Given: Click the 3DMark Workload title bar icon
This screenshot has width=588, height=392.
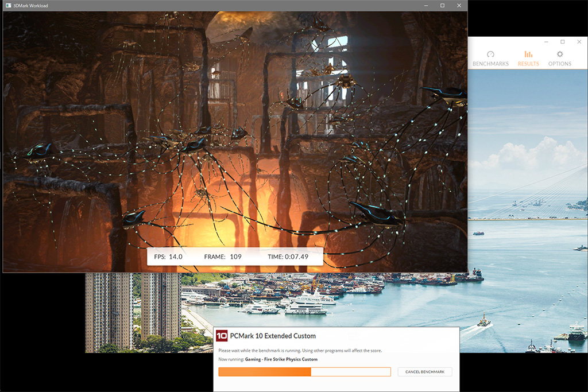Looking at the screenshot, I should (8, 6).
